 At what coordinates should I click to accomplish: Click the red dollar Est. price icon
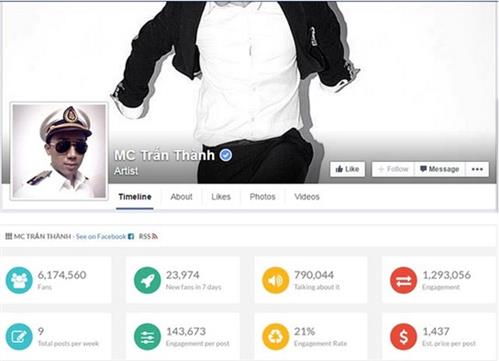(x=403, y=337)
